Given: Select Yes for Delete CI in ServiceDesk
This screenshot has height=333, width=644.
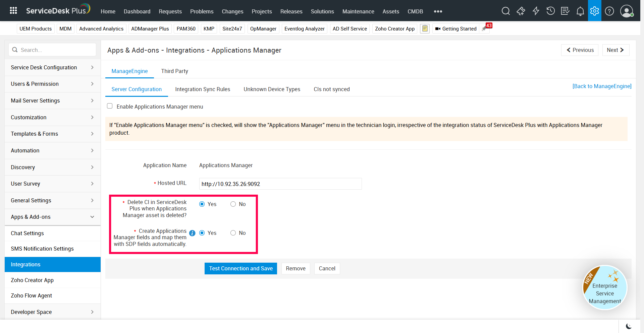Looking at the screenshot, I should [202, 204].
